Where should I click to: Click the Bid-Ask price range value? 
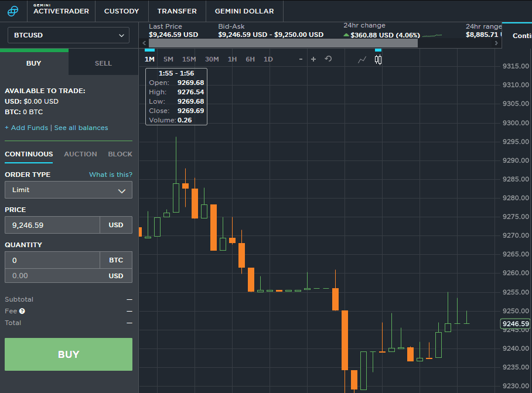(x=271, y=35)
